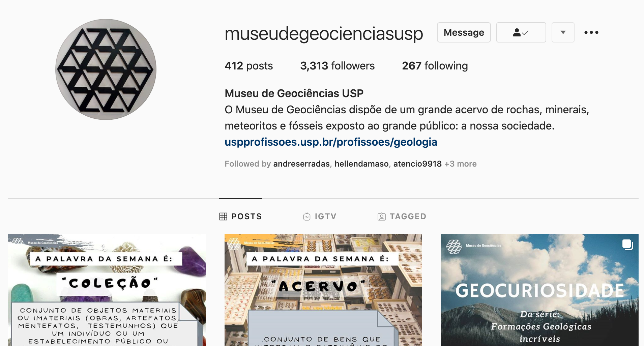Image resolution: width=644 pixels, height=346 pixels.
Task: Open the three-dot options menu
Action: (591, 32)
